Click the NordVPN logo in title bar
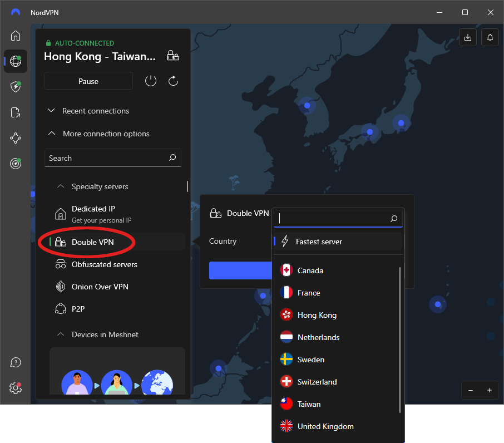This screenshot has height=443, width=504. [16, 12]
